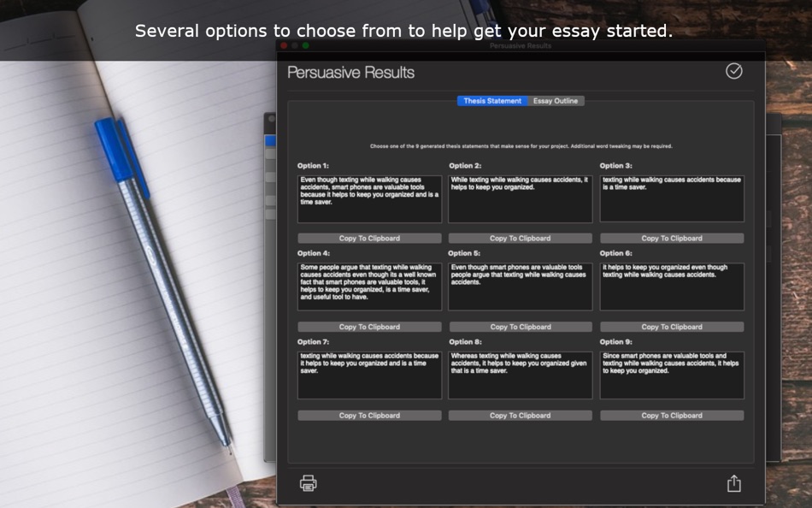This screenshot has width=812, height=508.
Task: Copy Option 6 to clipboard
Action: [672, 327]
